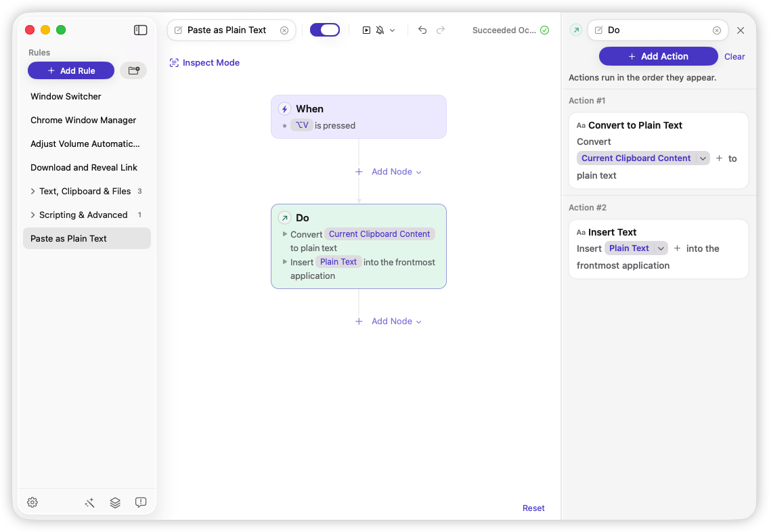The width and height of the screenshot is (769, 532).
Task: Toggle the sidebar panel icon
Action: coord(140,30)
